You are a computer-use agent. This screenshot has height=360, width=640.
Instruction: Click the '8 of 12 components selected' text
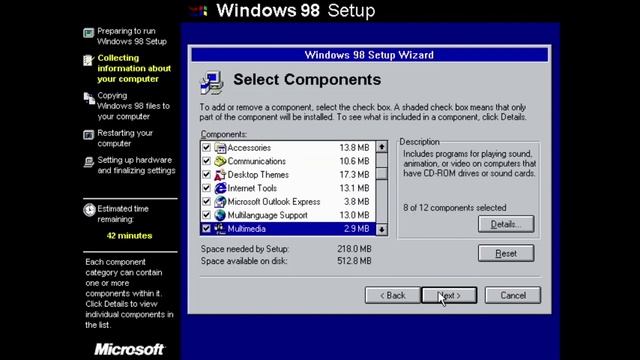tap(455, 208)
